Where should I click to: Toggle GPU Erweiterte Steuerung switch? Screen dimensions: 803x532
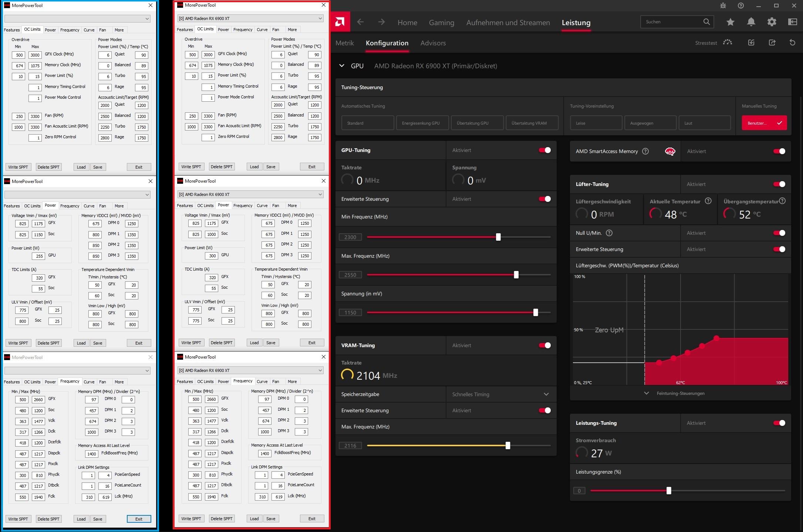pyautogui.click(x=545, y=199)
